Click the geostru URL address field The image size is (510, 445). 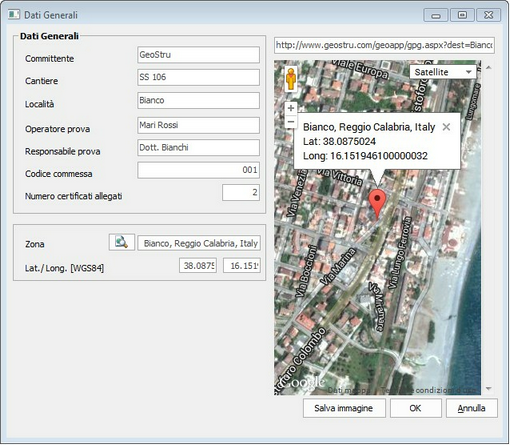[384, 45]
